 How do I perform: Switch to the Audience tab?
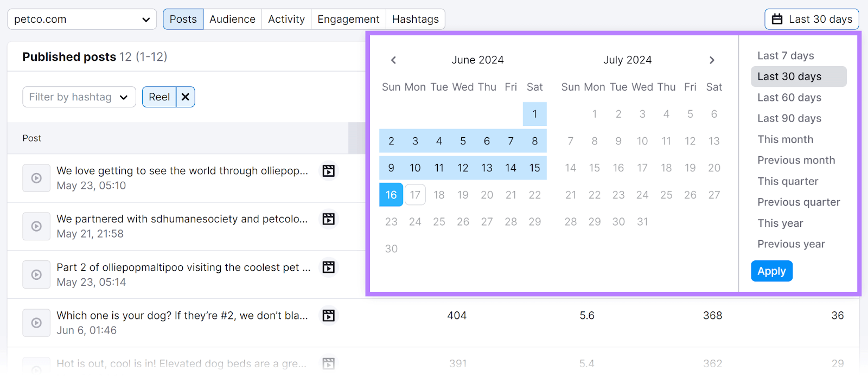232,18
